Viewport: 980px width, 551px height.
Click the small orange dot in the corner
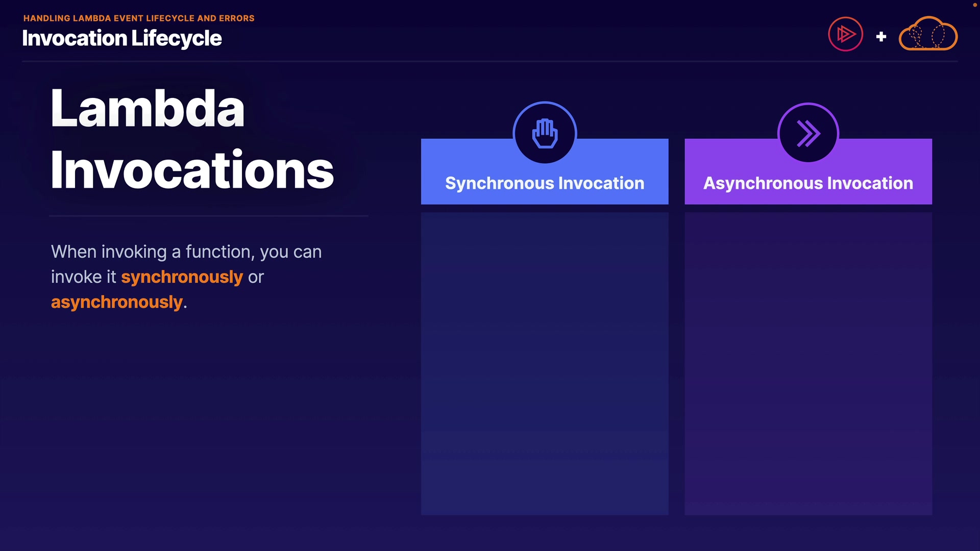[x=974, y=5]
